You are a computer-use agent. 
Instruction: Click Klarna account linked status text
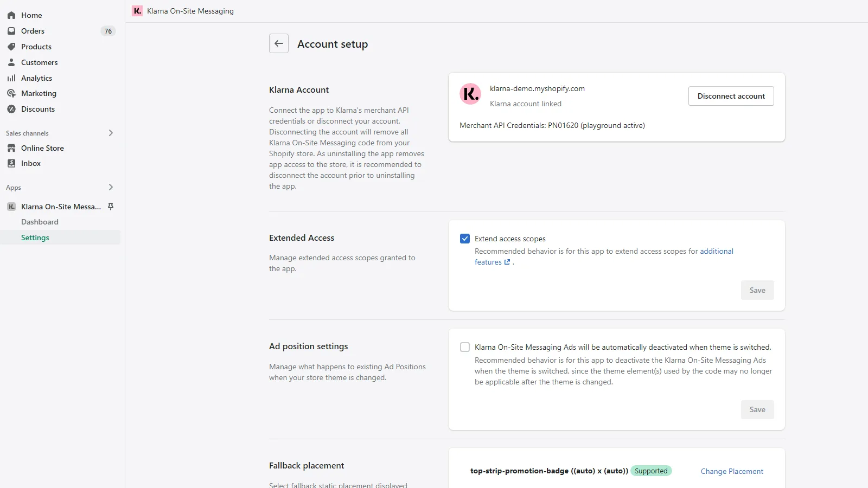(526, 104)
